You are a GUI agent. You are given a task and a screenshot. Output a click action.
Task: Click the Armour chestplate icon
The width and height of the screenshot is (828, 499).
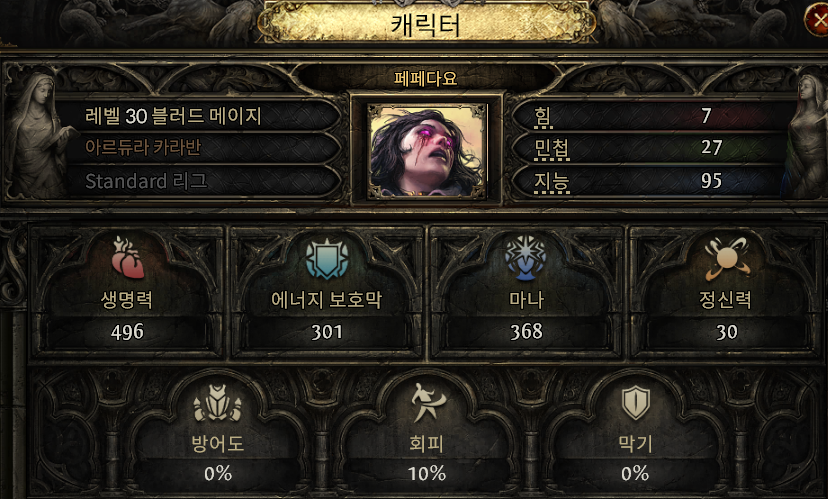(218, 403)
